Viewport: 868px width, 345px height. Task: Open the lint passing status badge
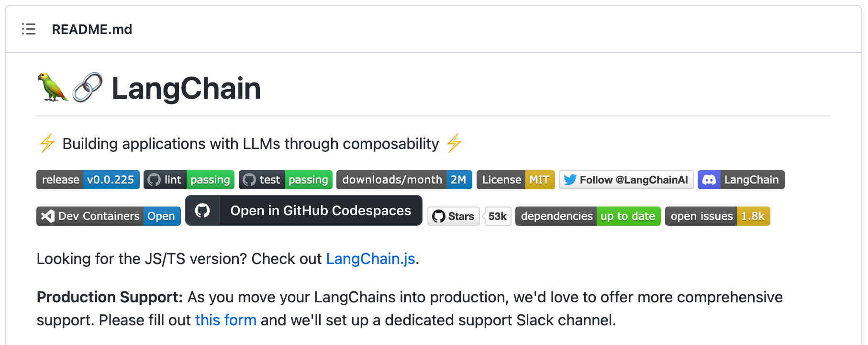point(189,180)
